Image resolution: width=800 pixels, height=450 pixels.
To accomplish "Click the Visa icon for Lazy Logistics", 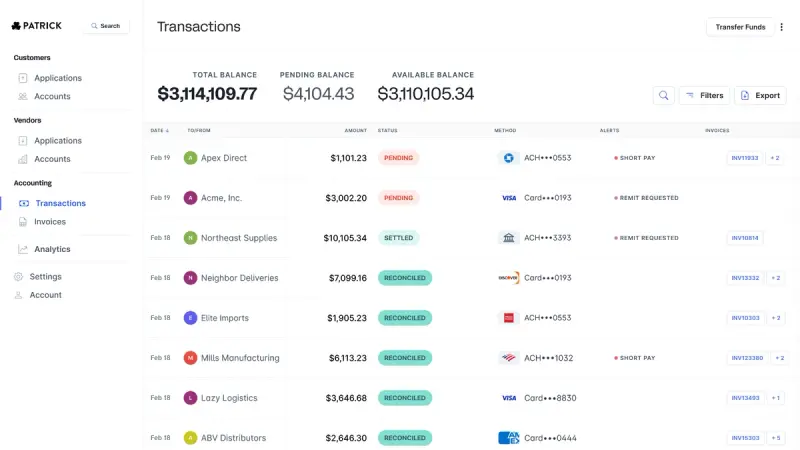I will click(508, 397).
